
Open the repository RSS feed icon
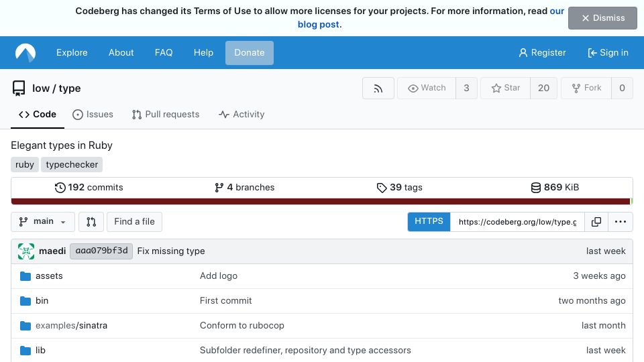(378, 88)
